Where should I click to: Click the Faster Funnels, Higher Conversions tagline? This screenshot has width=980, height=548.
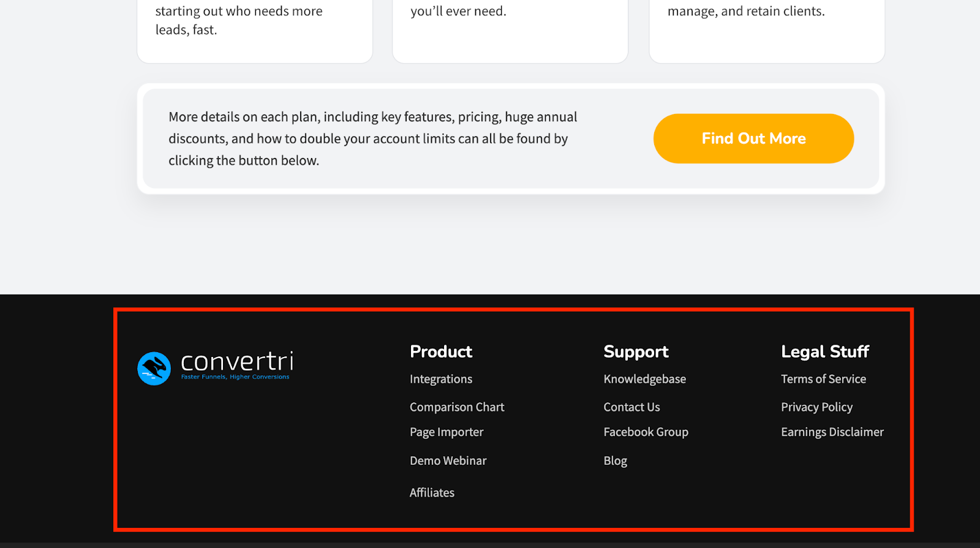pyautogui.click(x=235, y=377)
